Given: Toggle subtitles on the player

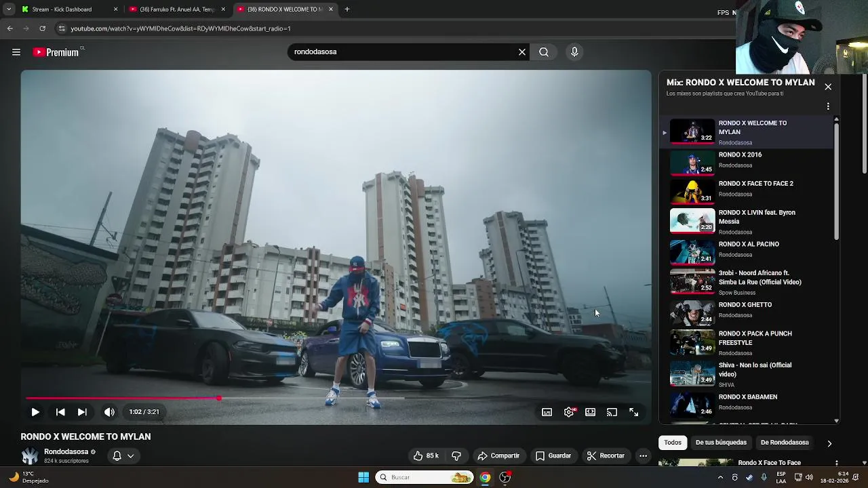Looking at the screenshot, I should (547, 412).
